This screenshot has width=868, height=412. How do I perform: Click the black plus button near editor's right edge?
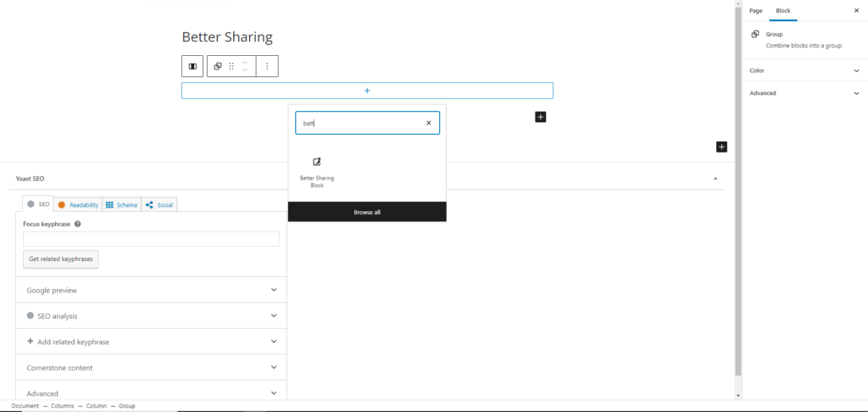point(721,147)
